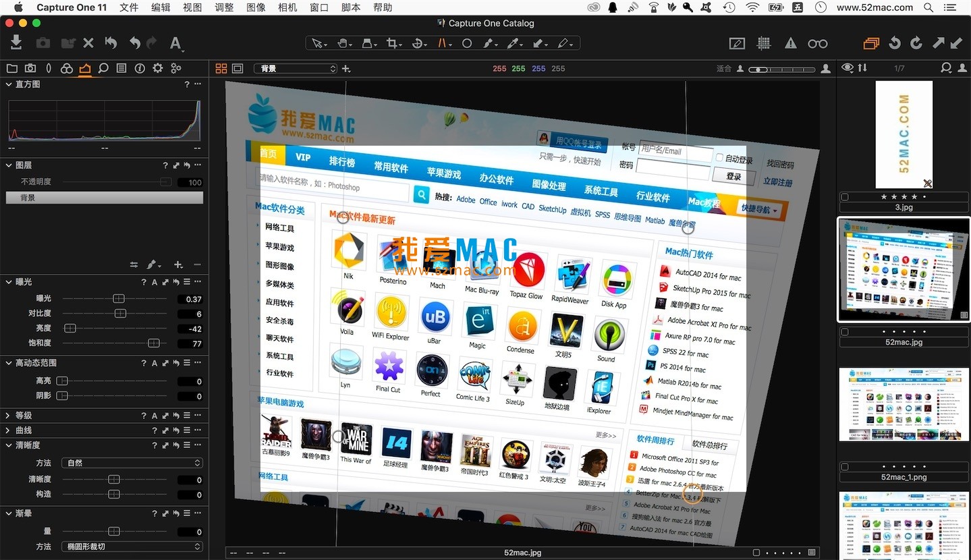Screen dimensions: 971x560
Task: Select the Spot removal circle tool
Action: [x=466, y=43]
